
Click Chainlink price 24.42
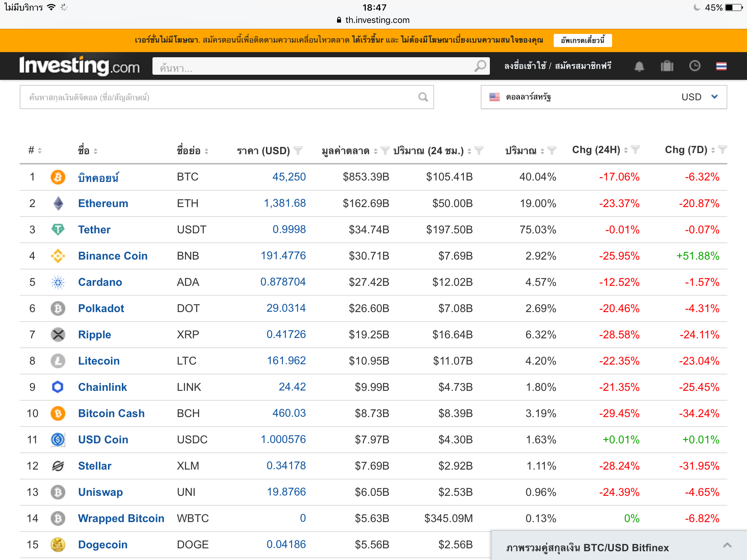click(x=292, y=387)
